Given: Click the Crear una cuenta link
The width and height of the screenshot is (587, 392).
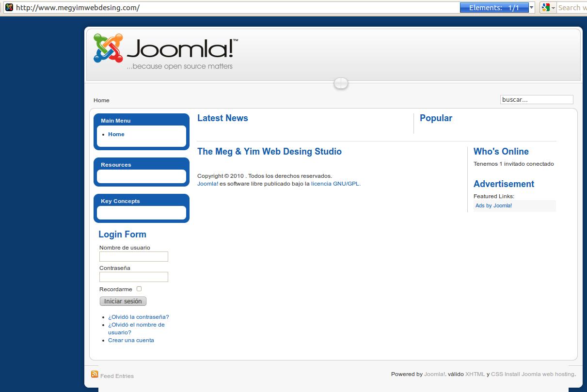Looking at the screenshot, I should [x=131, y=340].
